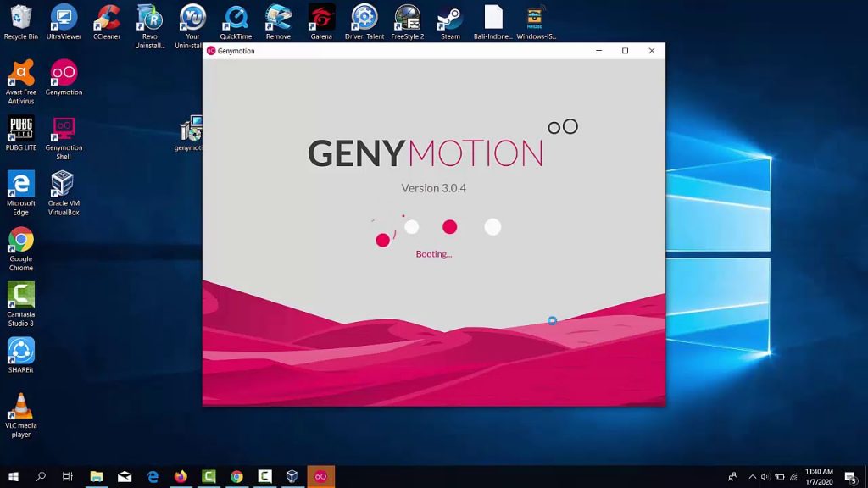This screenshot has width=868, height=488.
Task: Show hidden system tray icons
Action: click(752, 477)
